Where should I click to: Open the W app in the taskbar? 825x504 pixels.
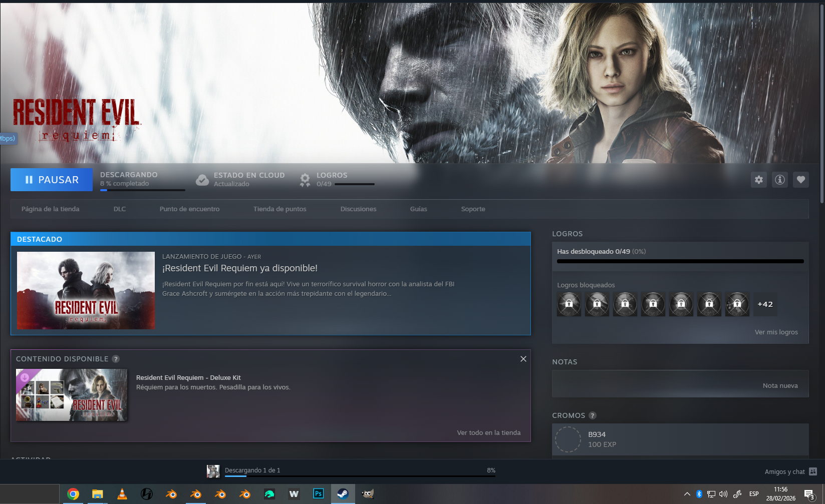[294, 494]
